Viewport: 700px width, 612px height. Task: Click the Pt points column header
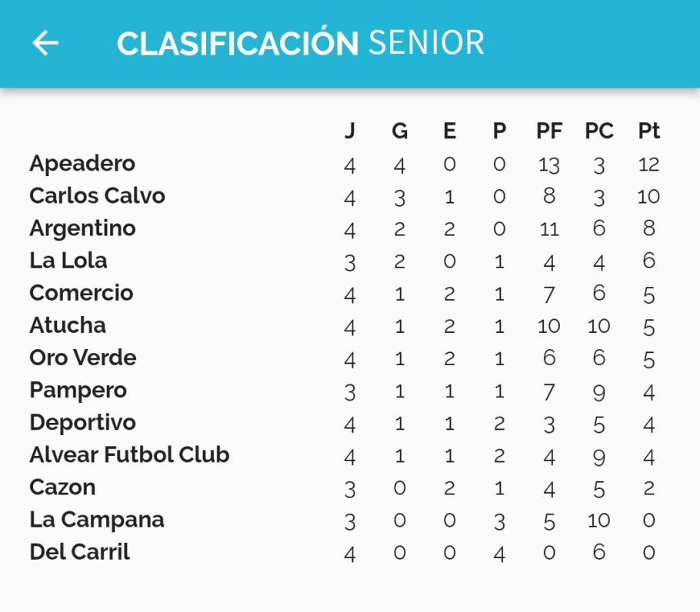point(648,131)
